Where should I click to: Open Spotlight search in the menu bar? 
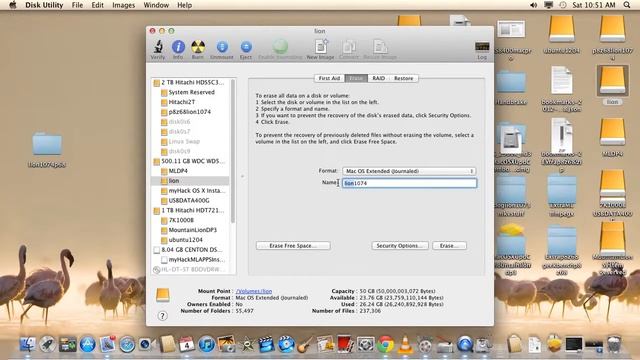pyautogui.click(x=627, y=5)
